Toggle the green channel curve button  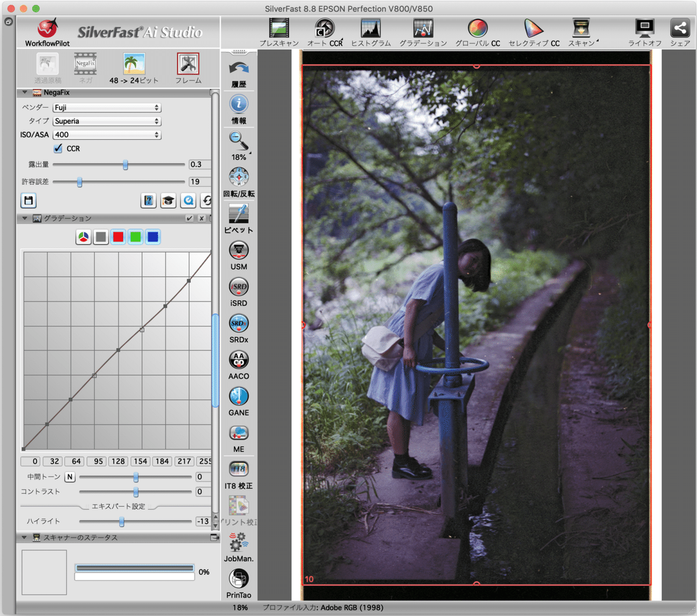click(x=136, y=237)
